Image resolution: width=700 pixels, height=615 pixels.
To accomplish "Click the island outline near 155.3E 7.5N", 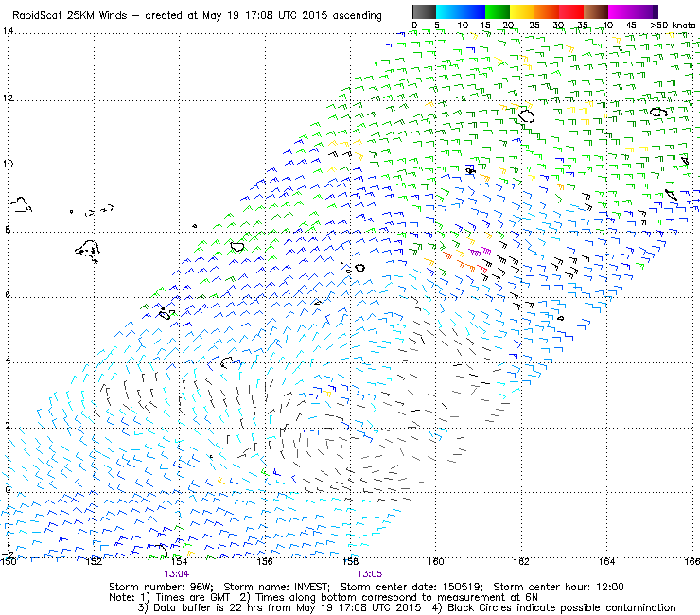I will (237, 247).
